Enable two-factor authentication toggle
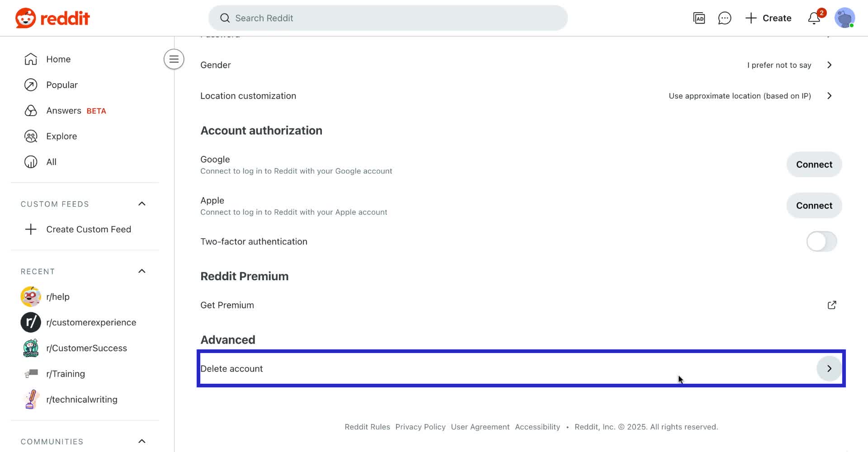The image size is (868, 452). pos(821,241)
